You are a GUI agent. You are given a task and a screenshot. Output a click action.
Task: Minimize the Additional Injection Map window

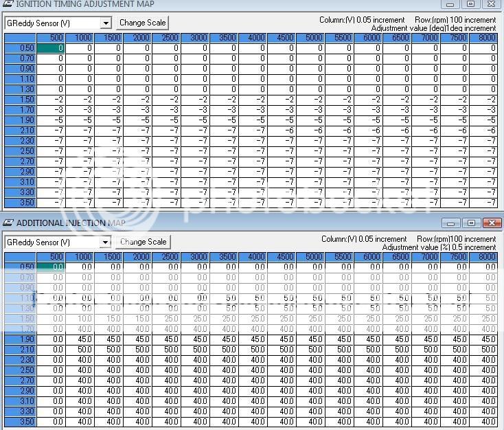coord(451,223)
